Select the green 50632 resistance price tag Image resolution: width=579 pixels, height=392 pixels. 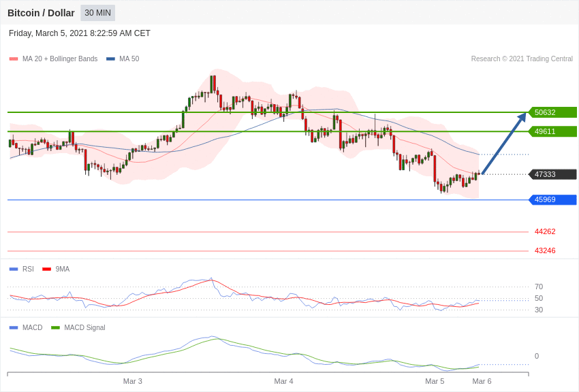click(552, 112)
